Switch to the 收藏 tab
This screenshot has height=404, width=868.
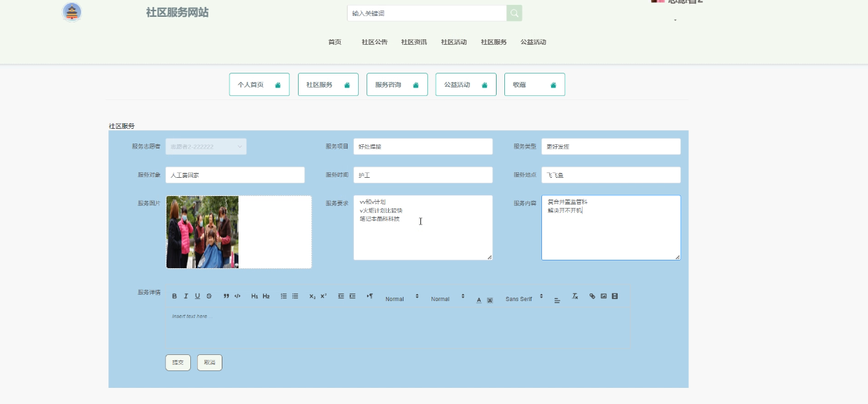(534, 85)
